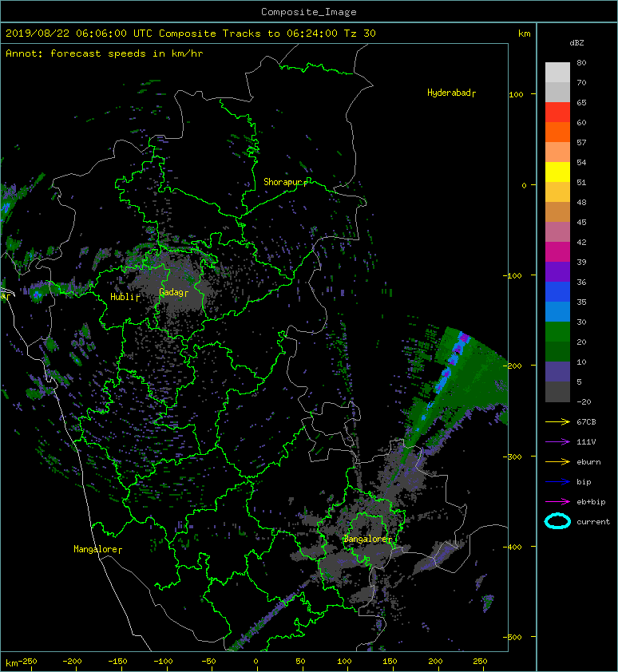Select the slate purple swatch between 10 and 5

(557, 372)
